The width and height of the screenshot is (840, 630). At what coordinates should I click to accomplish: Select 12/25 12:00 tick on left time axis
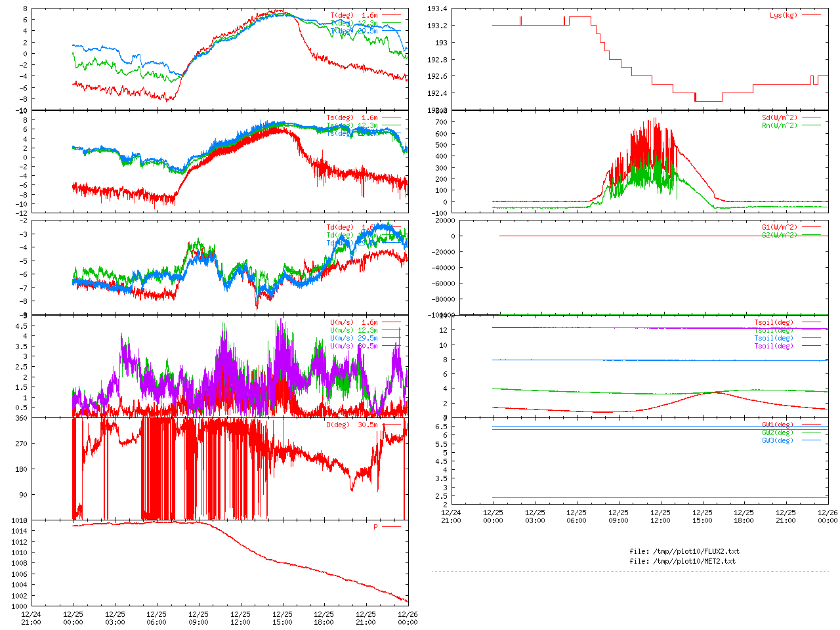pyautogui.click(x=240, y=618)
